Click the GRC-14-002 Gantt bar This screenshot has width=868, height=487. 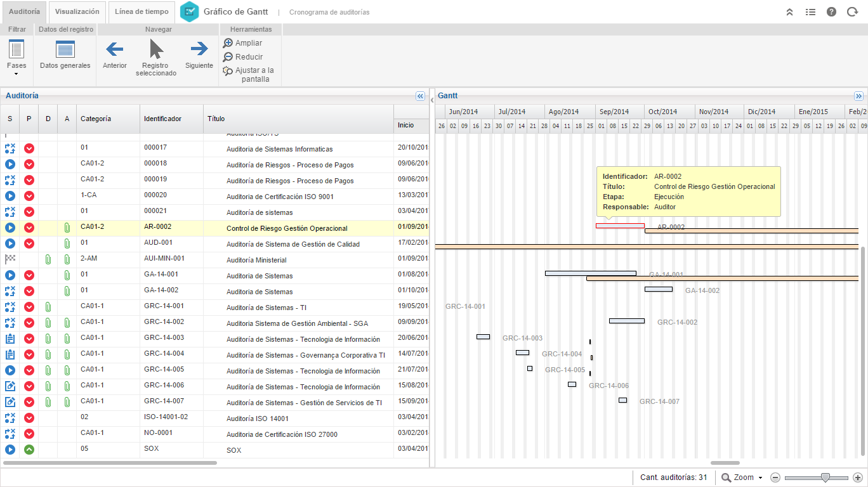[x=627, y=321]
